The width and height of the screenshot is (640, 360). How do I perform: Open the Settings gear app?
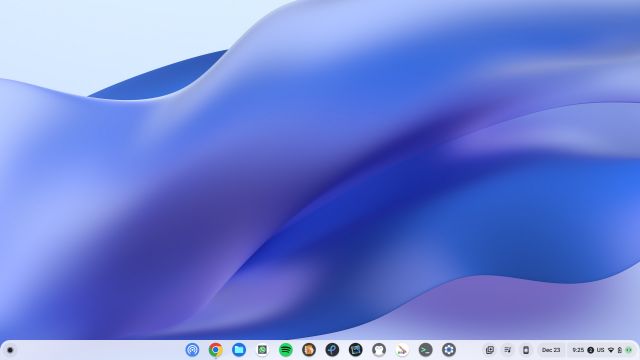point(449,350)
